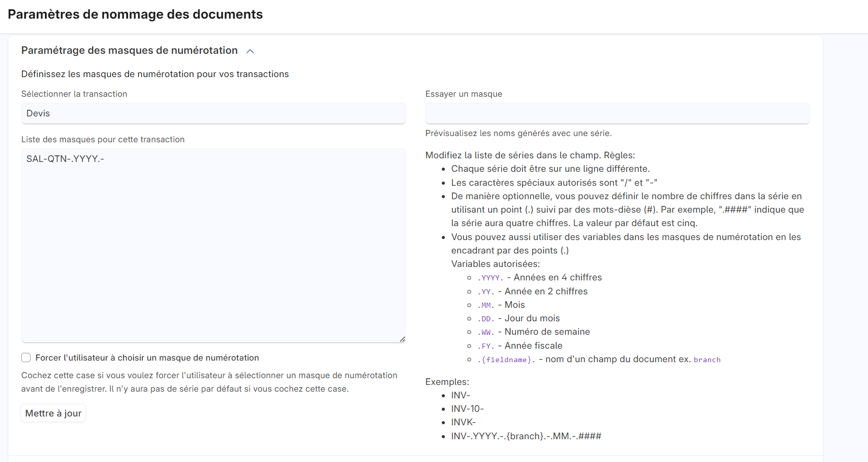Enable Forcer l'utilisateur à choisir un masque checkbox
Screen dimensions: 868x462
[x=26, y=357]
